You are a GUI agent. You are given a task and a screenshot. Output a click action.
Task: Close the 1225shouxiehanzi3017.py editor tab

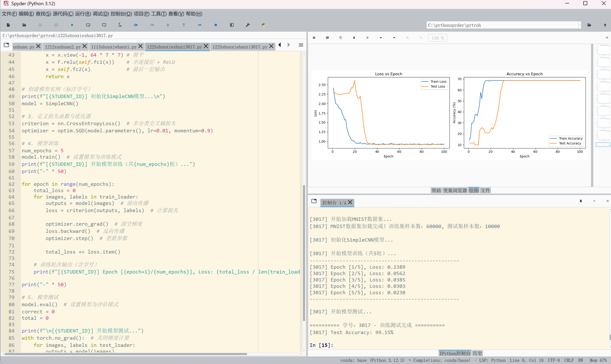(x=271, y=46)
